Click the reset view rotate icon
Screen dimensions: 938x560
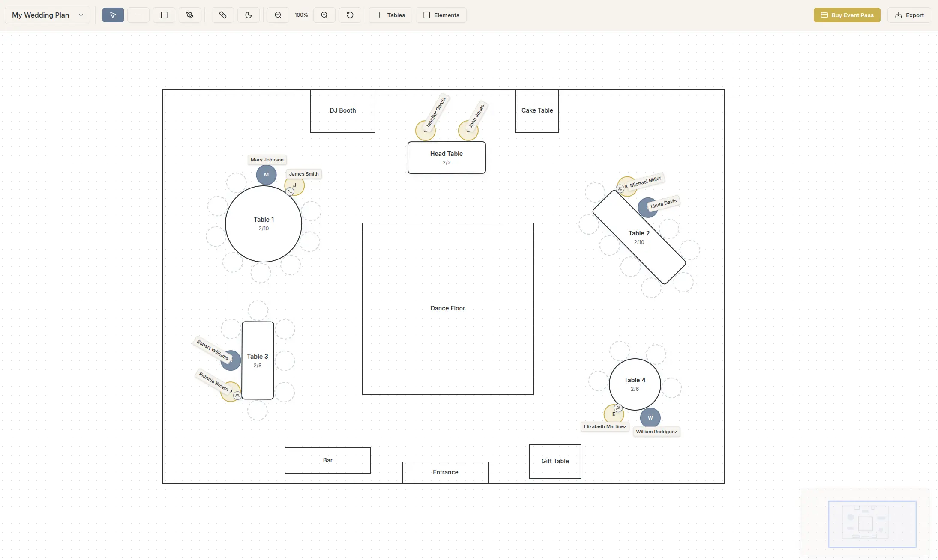pyautogui.click(x=350, y=15)
